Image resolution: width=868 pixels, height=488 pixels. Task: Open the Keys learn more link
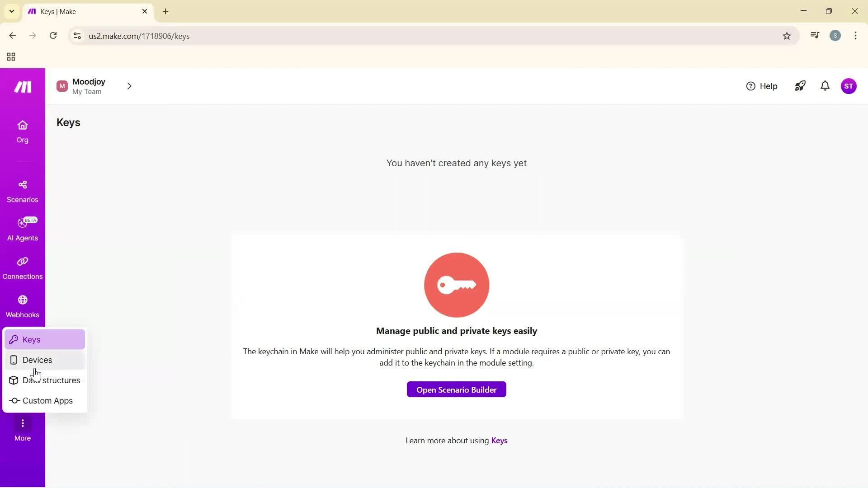[x=499, y=441]
